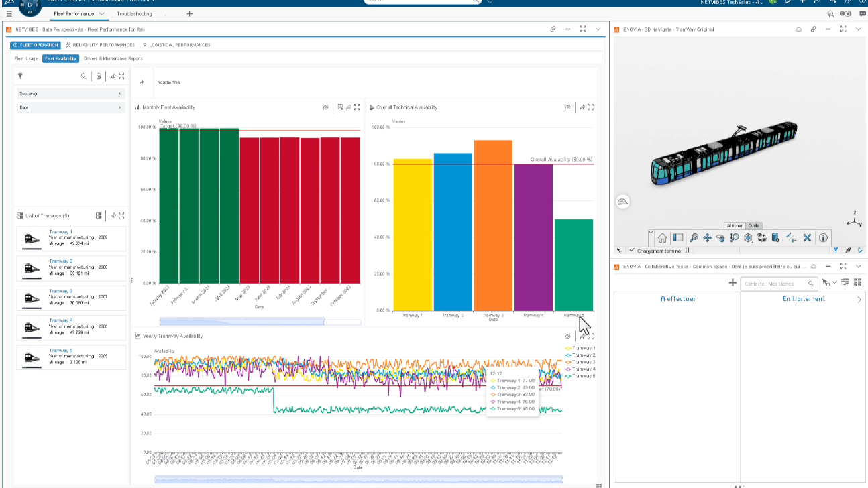Expand the Tramway filter
Image resolution: width=868 pixels, height=488 pixels.
(x=70, y=94)
